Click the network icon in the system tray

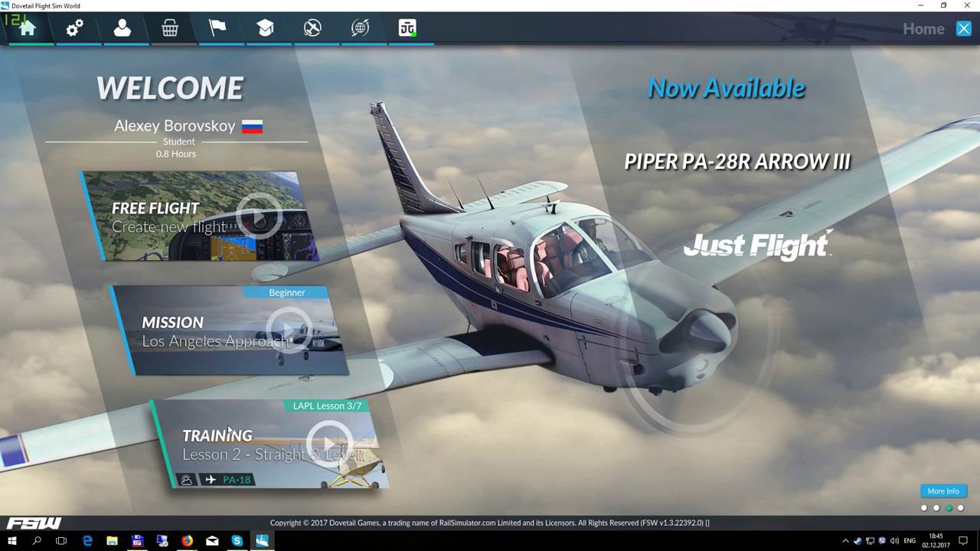click(x=870, y=541)
